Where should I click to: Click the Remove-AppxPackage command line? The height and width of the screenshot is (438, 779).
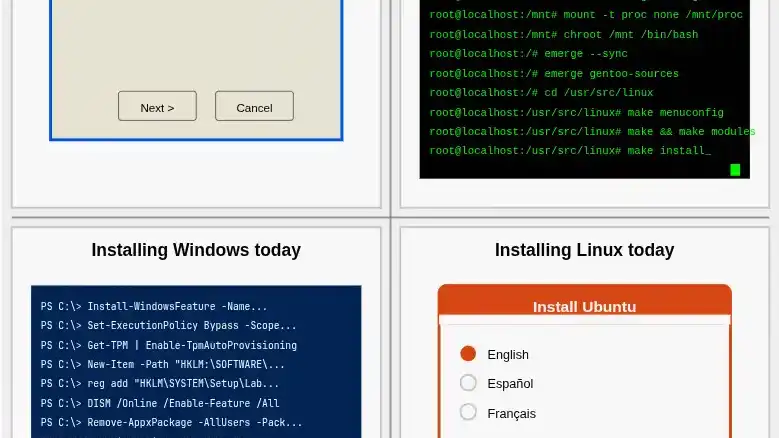pos(171,423)
